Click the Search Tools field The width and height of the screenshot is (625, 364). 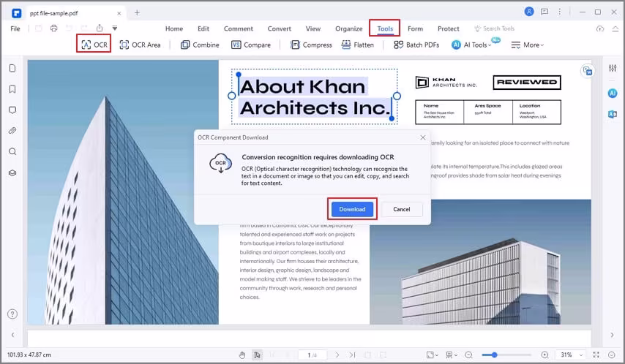tap(494, 29)
